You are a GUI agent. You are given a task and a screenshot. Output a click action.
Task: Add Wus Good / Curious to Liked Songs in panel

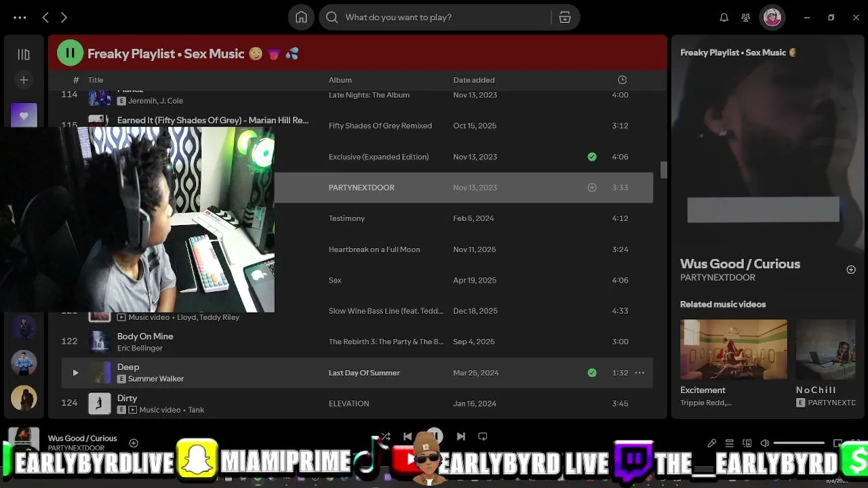(x=851, y=270)
